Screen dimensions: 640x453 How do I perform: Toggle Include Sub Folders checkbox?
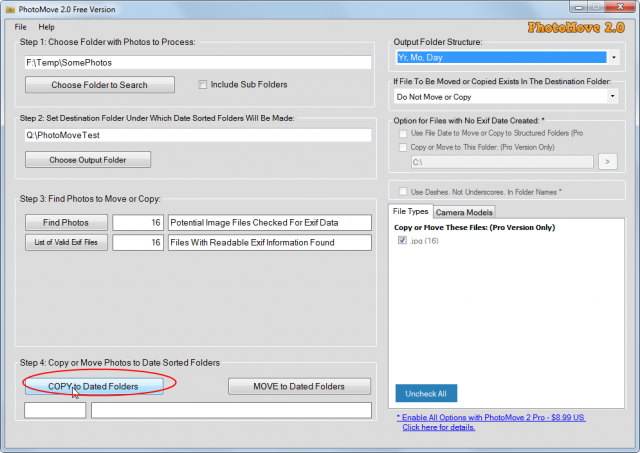pyautogui.click(x=202, y=84)
